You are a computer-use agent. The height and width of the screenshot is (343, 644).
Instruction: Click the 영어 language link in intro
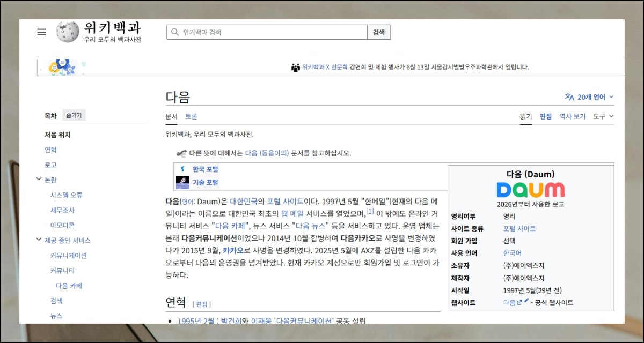tap(188, 202)
